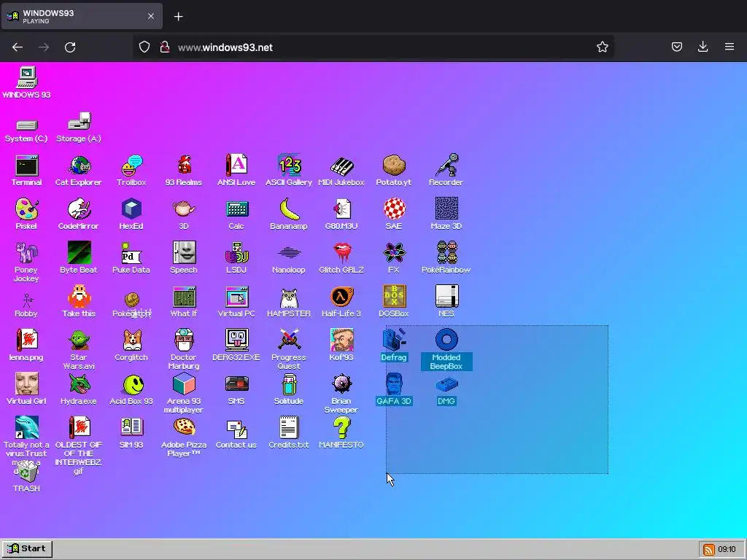Open the browser hamburger menu
The image size is (747, 560).
pyautogui.click(x=729, y=47)
